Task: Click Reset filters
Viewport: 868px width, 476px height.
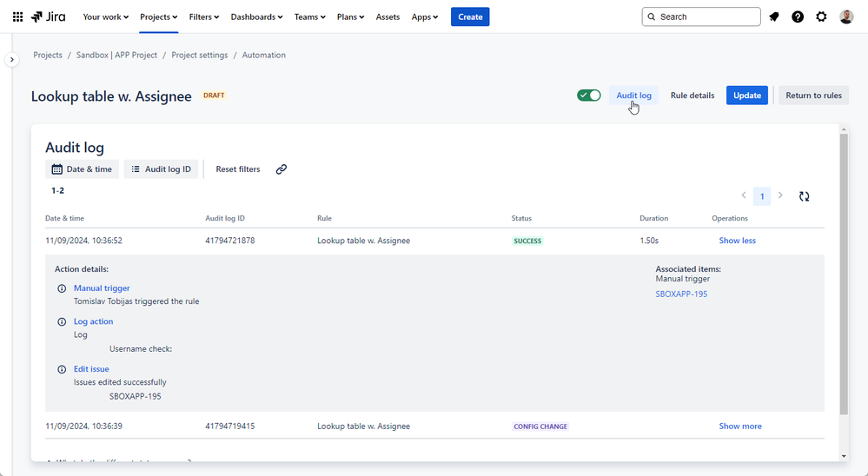Action: point(238,169)
